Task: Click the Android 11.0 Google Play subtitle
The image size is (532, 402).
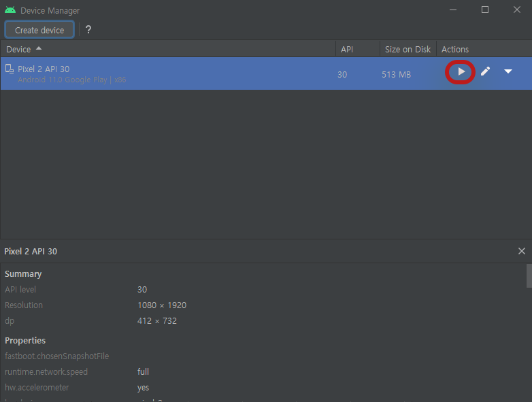Action: tap(72, 80)
